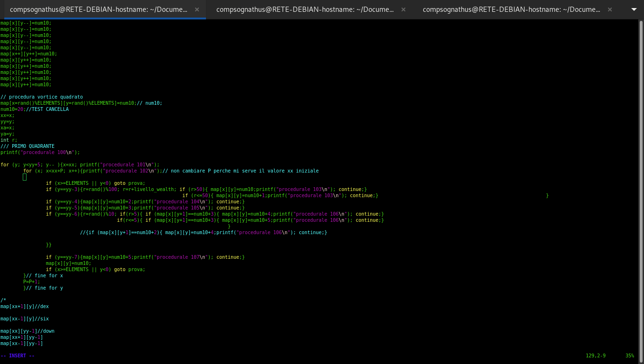Click the commented '//{if (map[x][y+1]==num10+2)' line
The image size is (644, 364).
[204, 232]
